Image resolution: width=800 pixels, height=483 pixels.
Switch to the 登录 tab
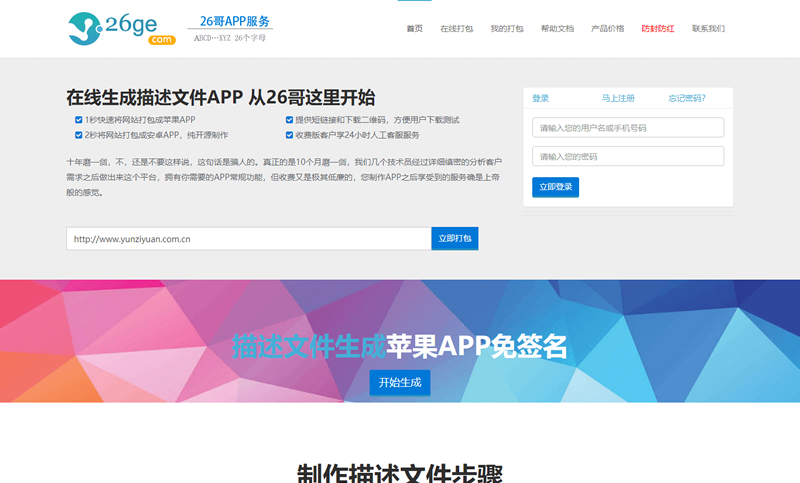pos(541,98)
